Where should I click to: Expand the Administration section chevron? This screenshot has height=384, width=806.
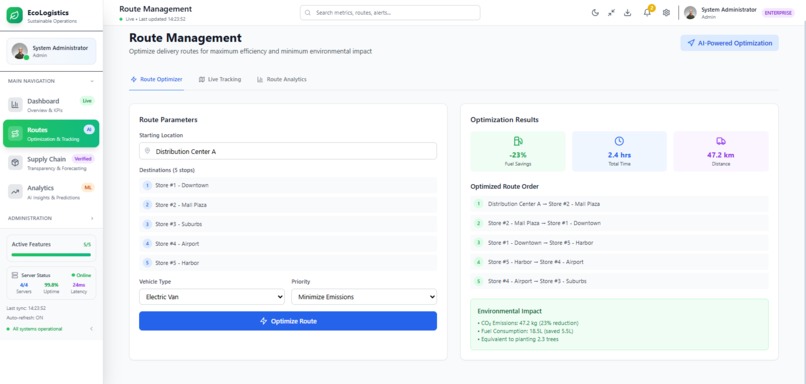(92, 218)
